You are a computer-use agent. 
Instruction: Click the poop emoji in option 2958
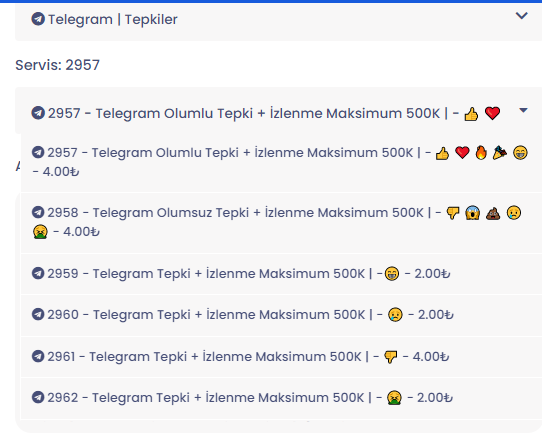(x=493, y=213)
